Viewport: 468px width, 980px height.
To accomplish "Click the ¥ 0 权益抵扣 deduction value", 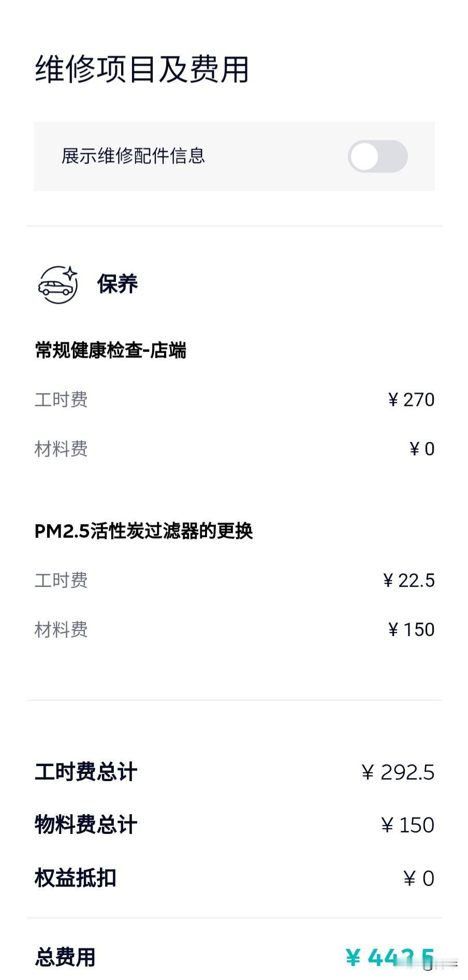I will coord(419,878).
